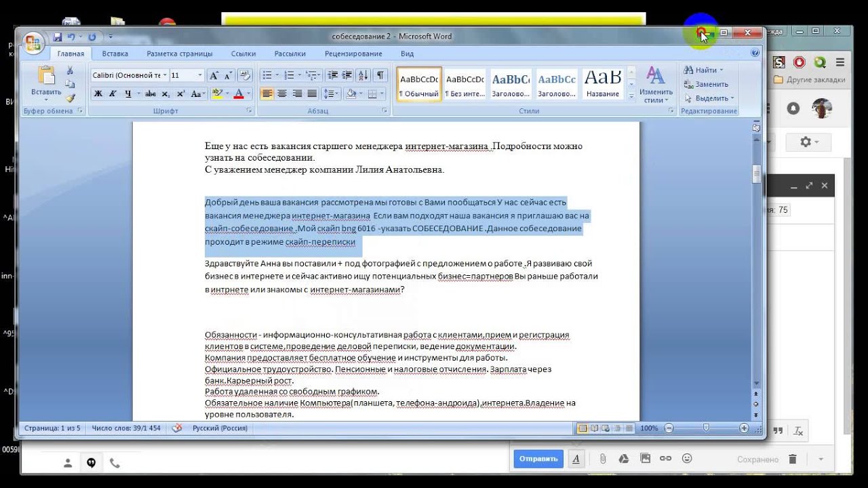Expand the styles gallery

632,97
